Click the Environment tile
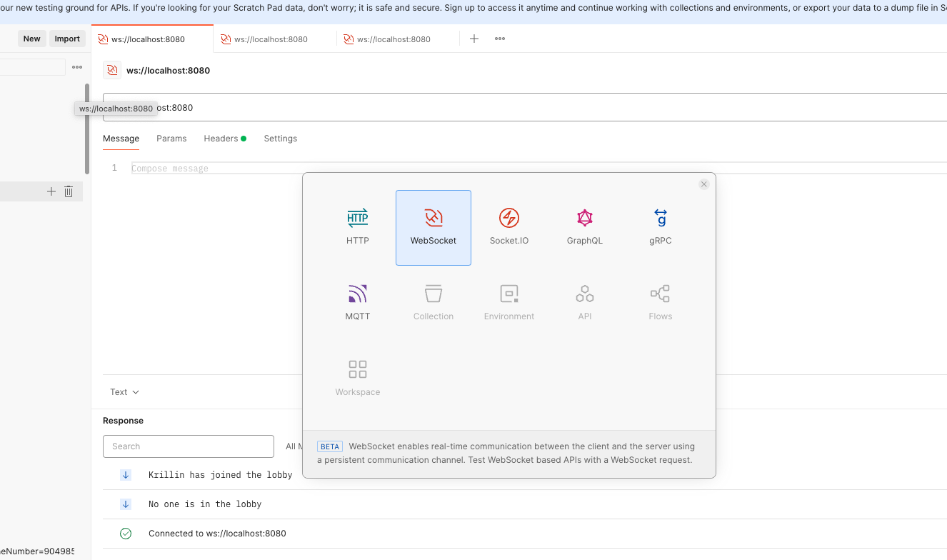 coord(509,304)
